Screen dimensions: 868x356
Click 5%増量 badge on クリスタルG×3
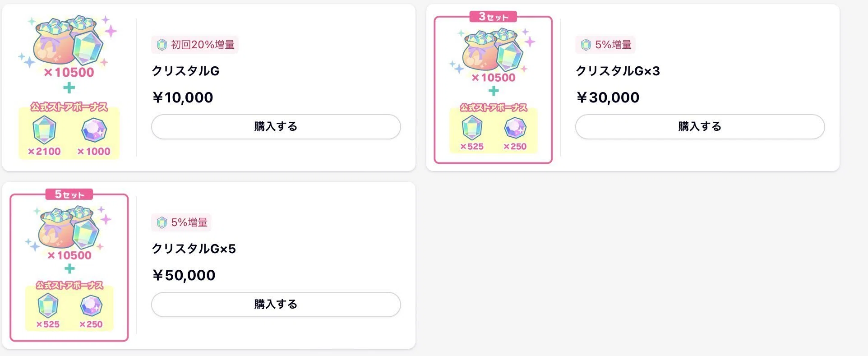pos(605,45)
